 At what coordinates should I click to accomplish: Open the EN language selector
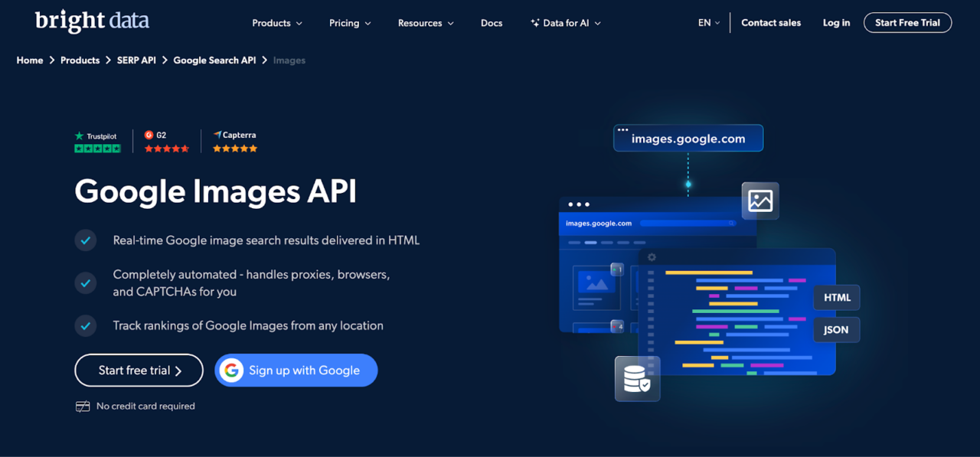709,23
